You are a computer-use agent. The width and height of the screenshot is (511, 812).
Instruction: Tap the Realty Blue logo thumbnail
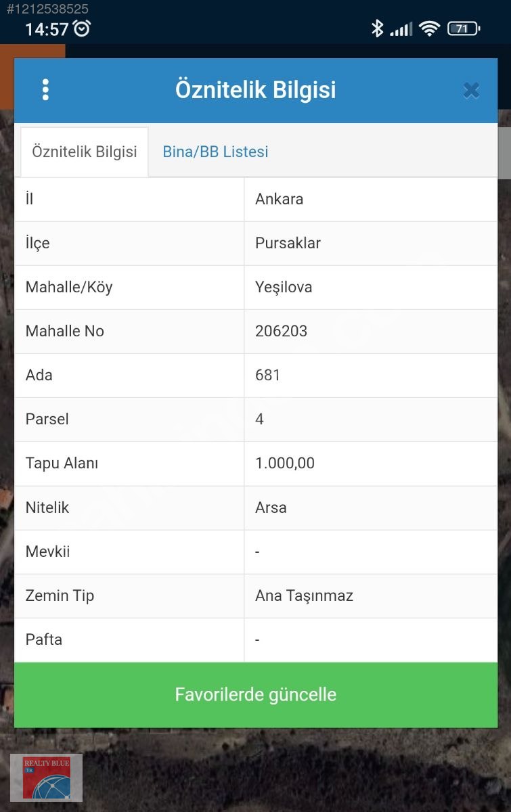[46, 777]
